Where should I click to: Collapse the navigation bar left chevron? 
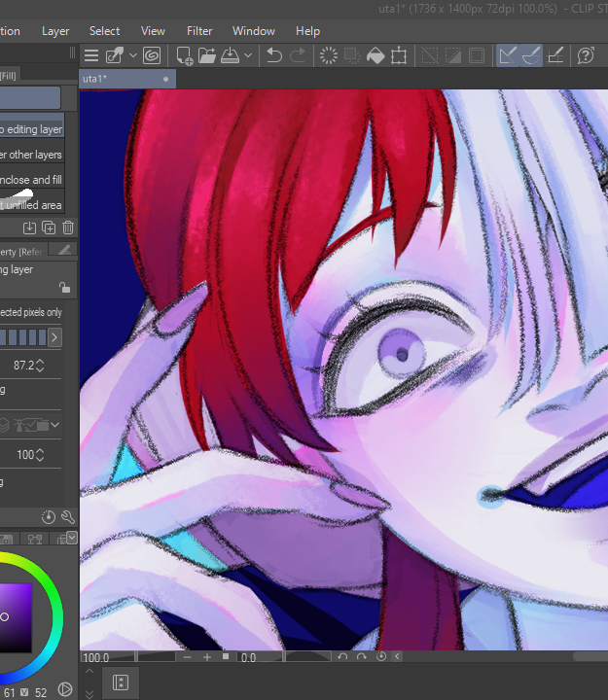(x=397, y=656)
